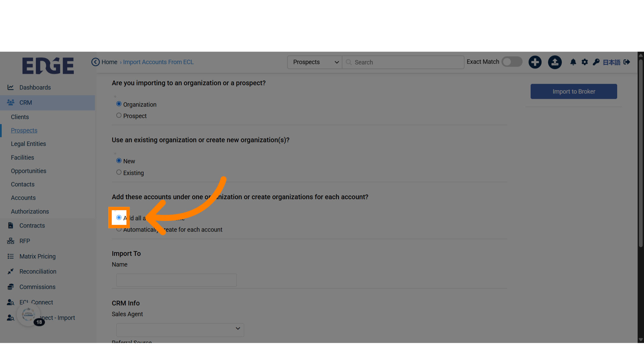644x362 pixels.
Task: Click Import Accounts From ECL breadcrumb
Action: coord(158,62)
